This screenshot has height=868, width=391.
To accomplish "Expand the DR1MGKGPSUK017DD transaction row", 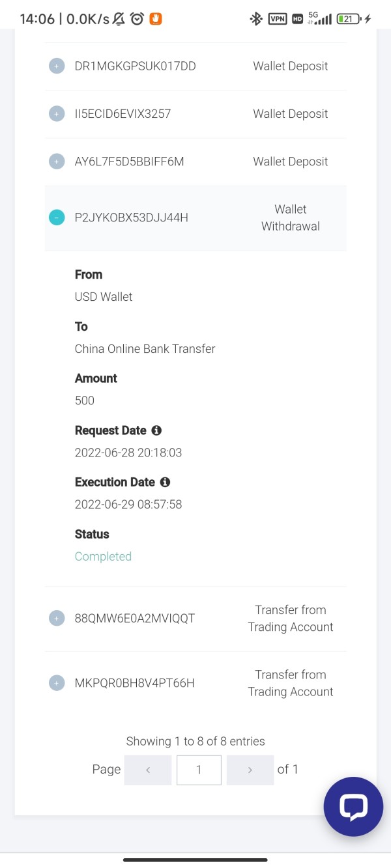I will pos(57,66).
